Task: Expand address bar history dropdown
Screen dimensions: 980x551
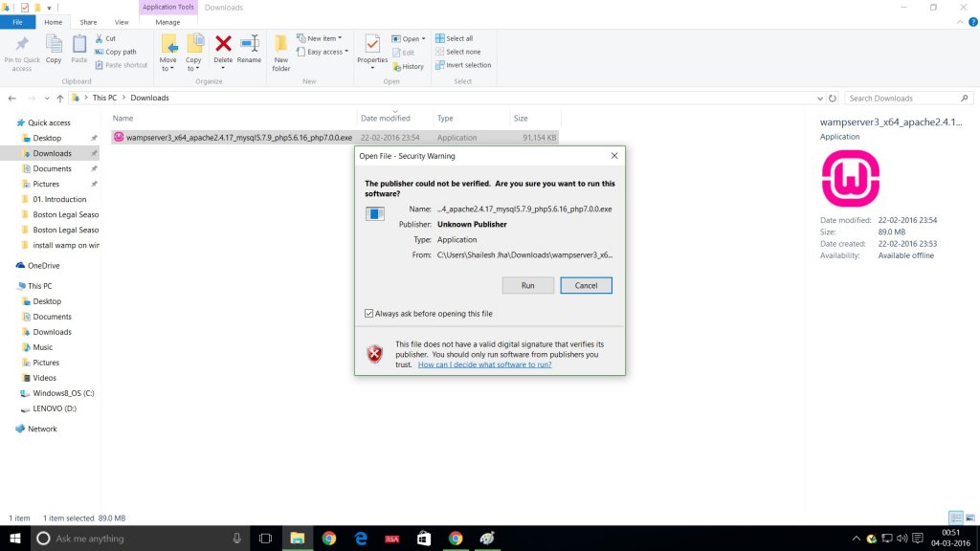Action: coord(820,99)
